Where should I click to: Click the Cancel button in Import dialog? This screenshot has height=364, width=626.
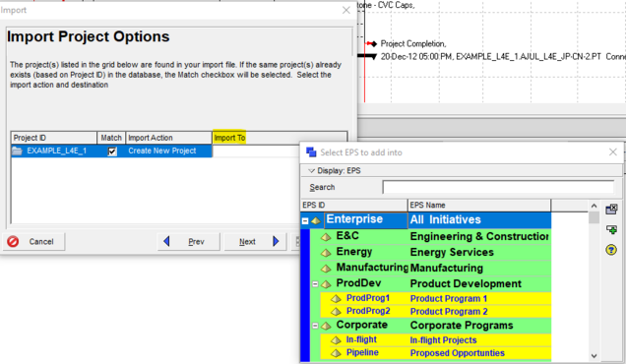point(33,241)
